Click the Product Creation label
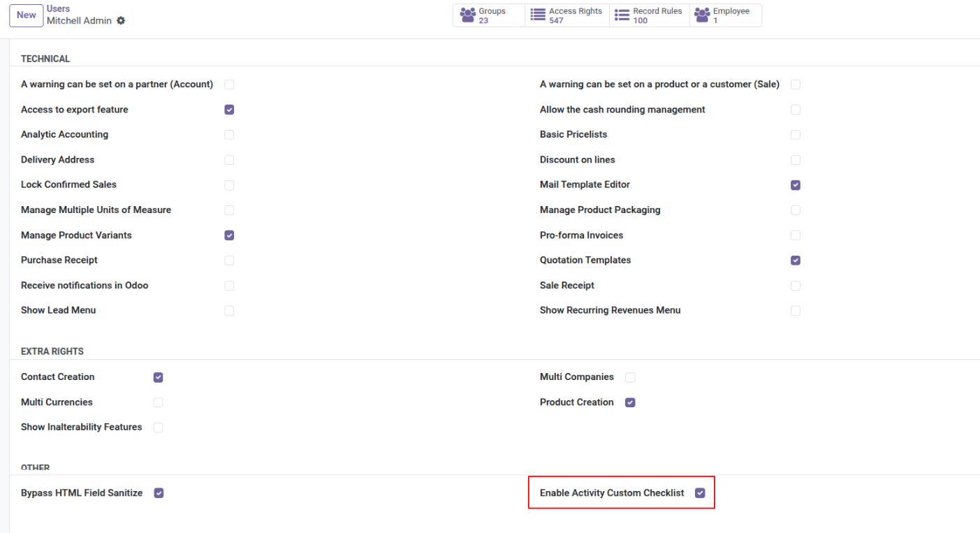The height and width of the screenshot is (533, 980). pos(577,402)
